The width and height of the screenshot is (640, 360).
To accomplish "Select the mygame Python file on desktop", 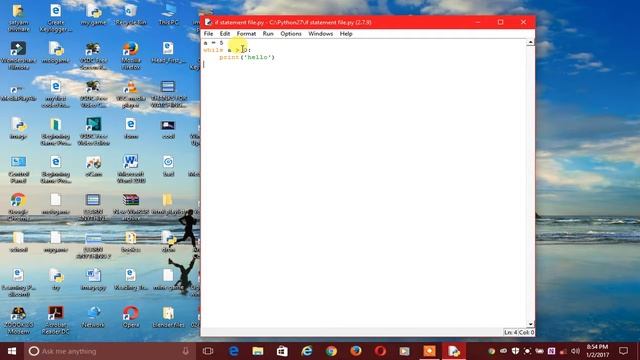I will point(93,15).
